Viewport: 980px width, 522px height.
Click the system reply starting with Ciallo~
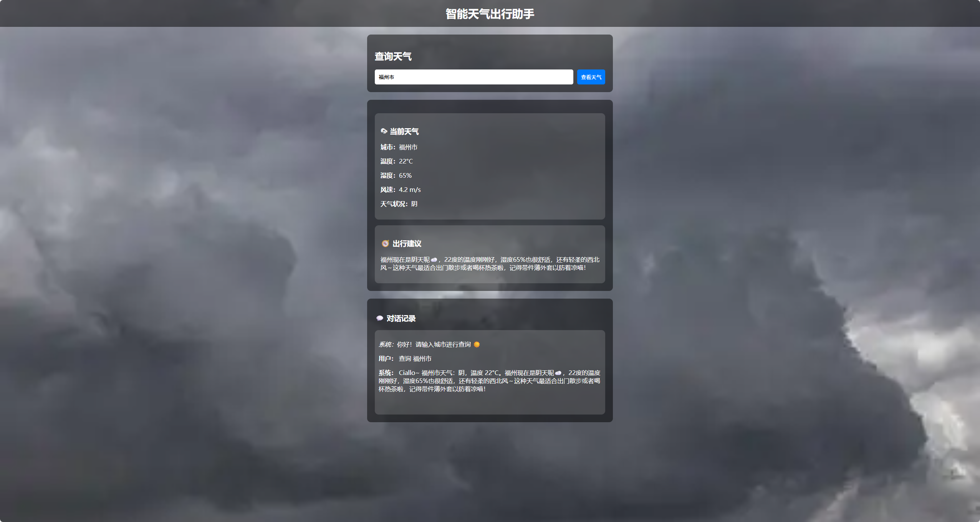tap(489, 381)
